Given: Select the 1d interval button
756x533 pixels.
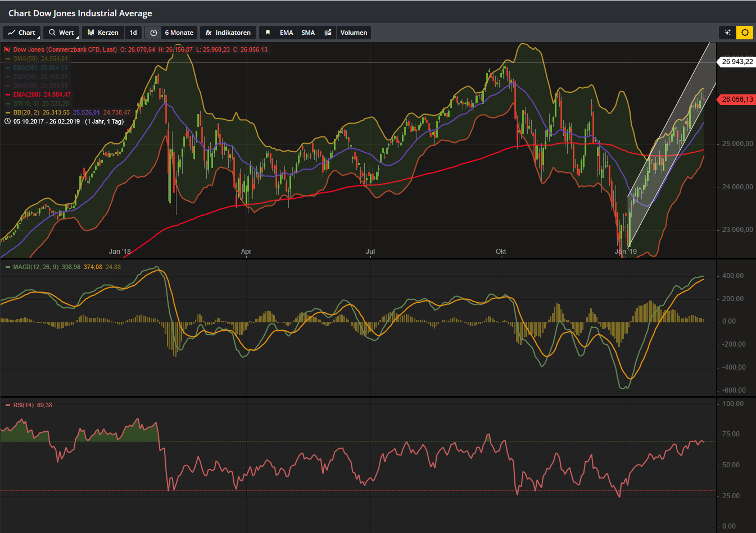Looking at the screenshot, I should click(x=133, y=33).
